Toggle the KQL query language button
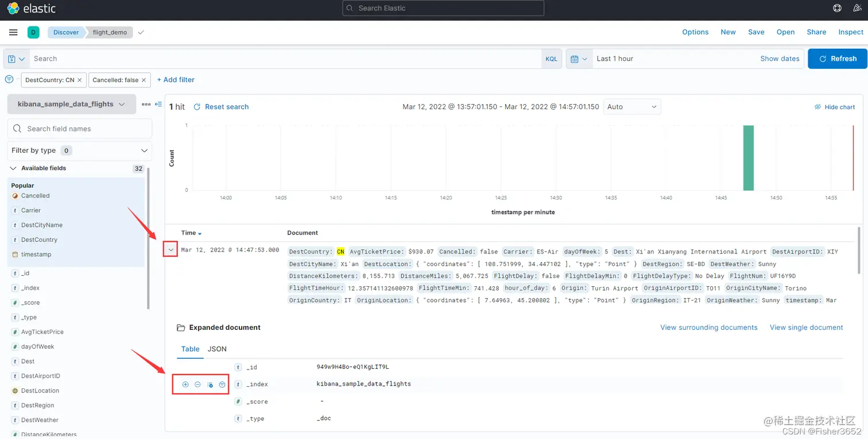Screen dimensions: 868x439 (x=551, y=59)
